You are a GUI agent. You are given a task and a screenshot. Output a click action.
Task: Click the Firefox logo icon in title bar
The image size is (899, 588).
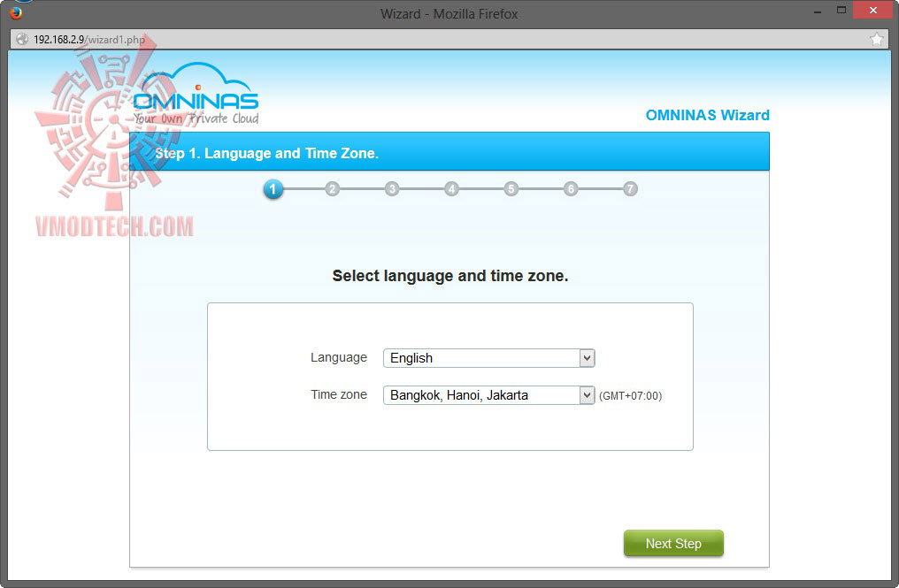15,12
